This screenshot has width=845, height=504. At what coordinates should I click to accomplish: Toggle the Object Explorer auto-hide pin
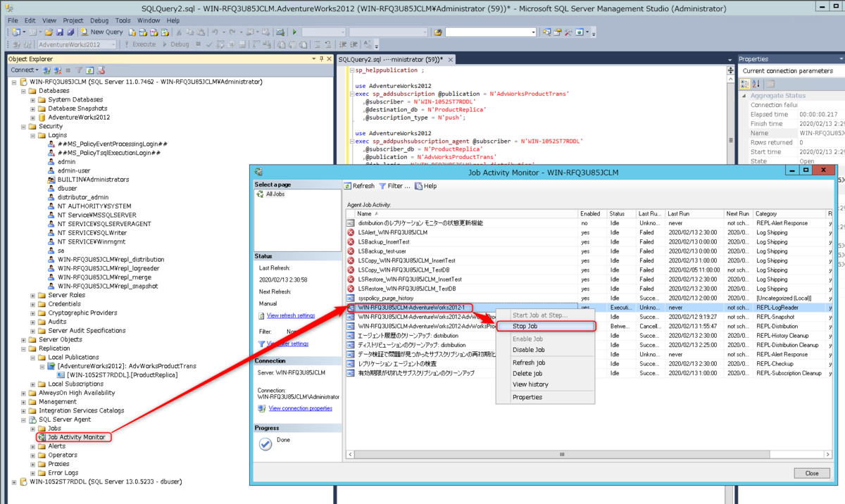321,59
